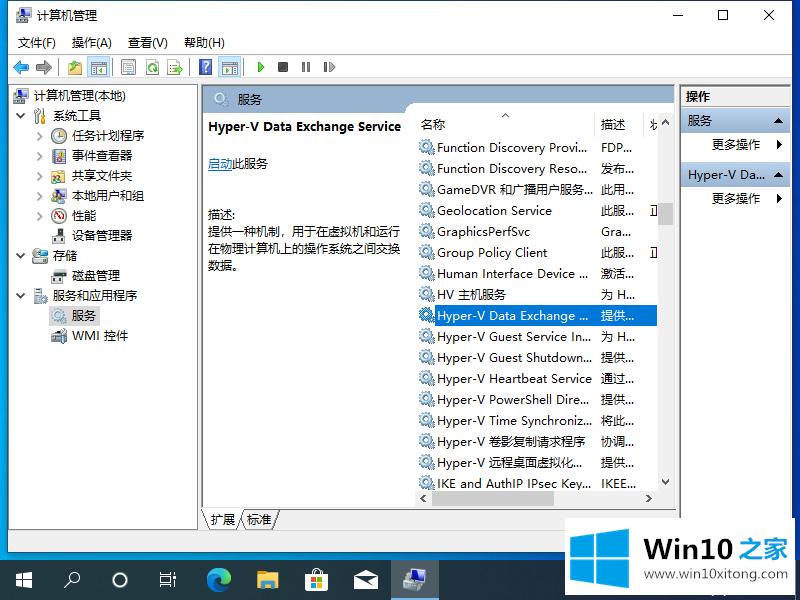Open the 帮助(H) menu
Image resolution: width=800 pixels, height=600 pixels.
point(204,43)
